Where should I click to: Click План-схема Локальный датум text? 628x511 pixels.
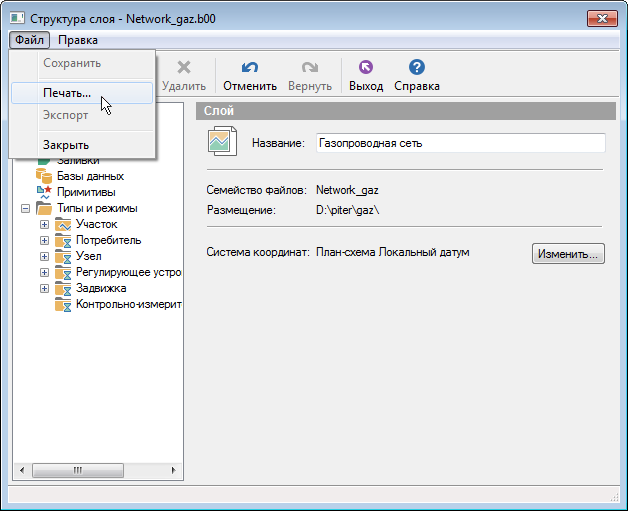click(392, 252)
